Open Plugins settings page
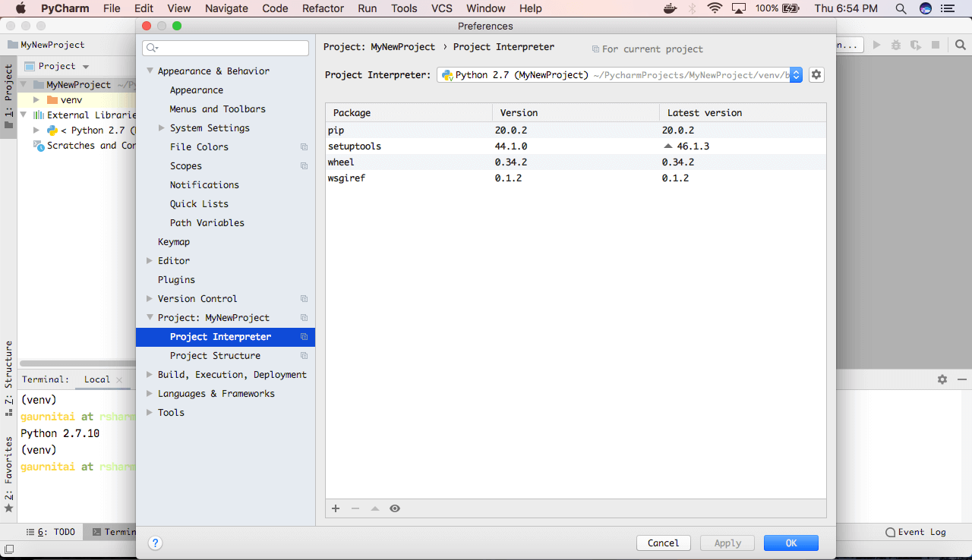This screenshot has height=560, width=972. (x=176, y=279)
